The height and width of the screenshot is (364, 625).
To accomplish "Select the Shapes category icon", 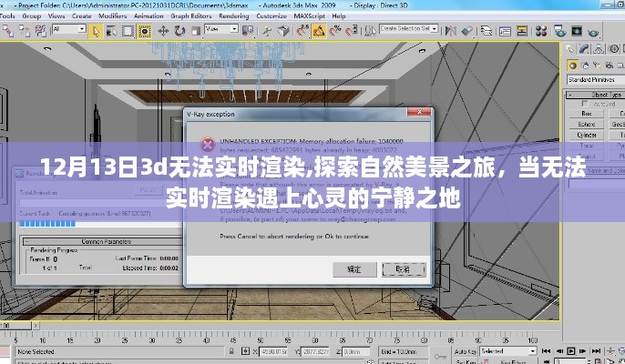I will pos(585,66).
